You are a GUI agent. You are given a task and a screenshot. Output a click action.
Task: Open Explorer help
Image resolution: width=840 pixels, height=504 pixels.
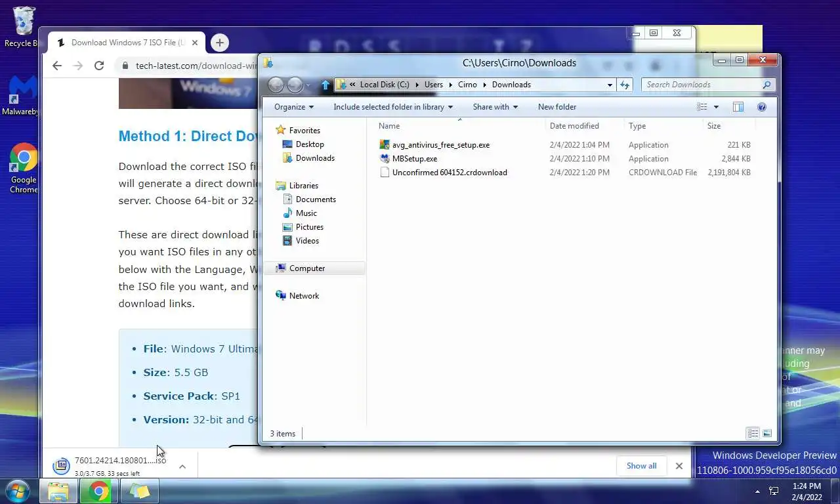762,107
